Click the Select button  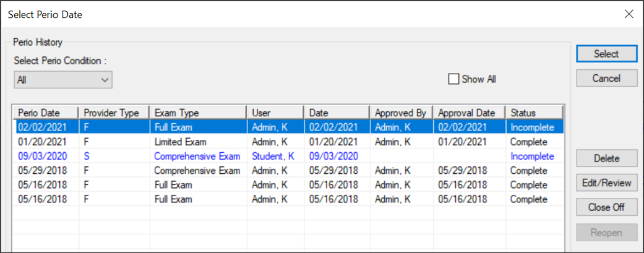[606, 54]
